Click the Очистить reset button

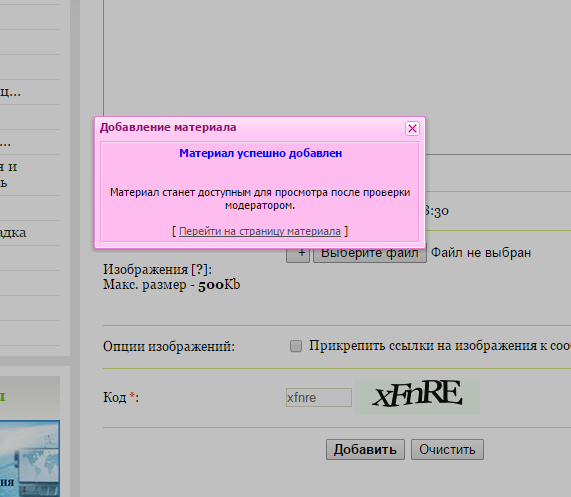(447, 449)
